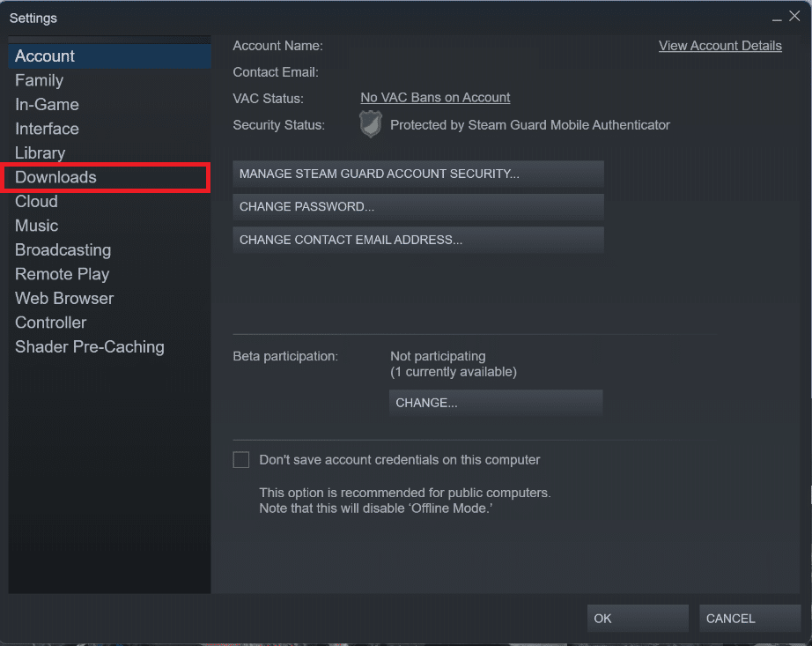
Task: Open Music settings
Action: pyautogui.click(x=109, y=226)
